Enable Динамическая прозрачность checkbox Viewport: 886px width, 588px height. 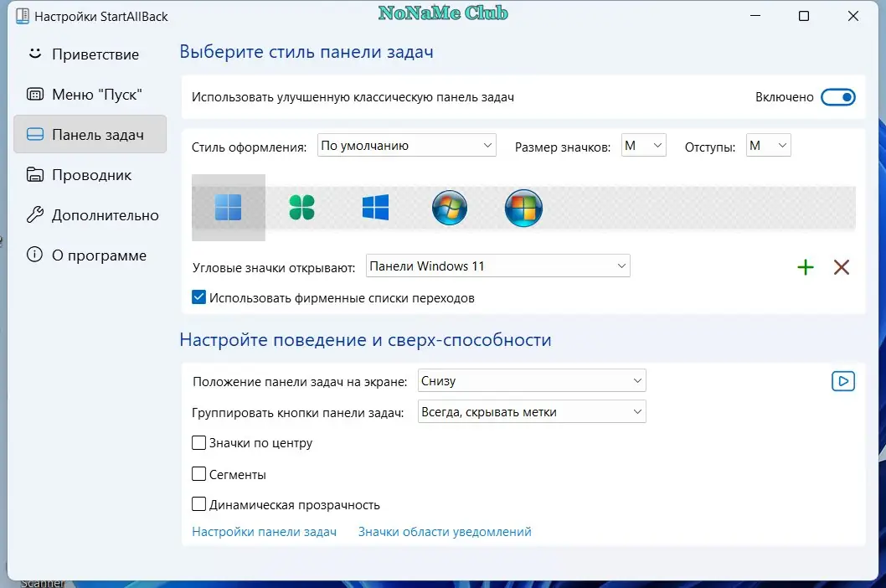(199, 503)
